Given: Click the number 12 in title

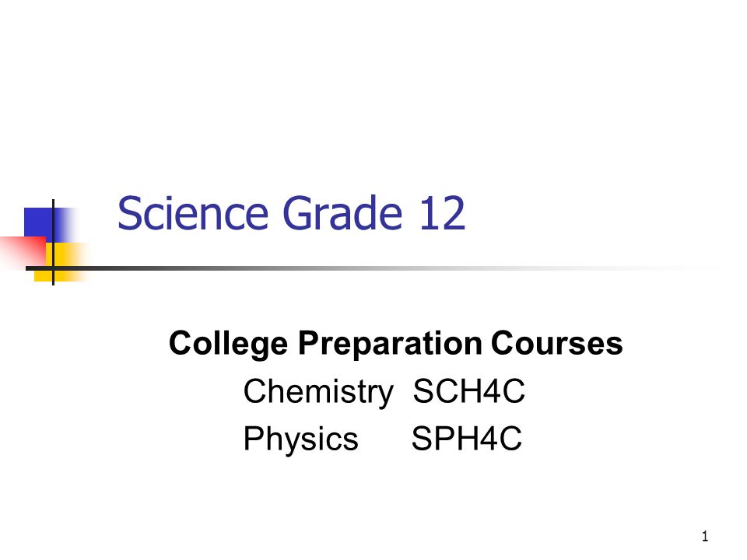Looking at the screenshot, I should point(442,213).
